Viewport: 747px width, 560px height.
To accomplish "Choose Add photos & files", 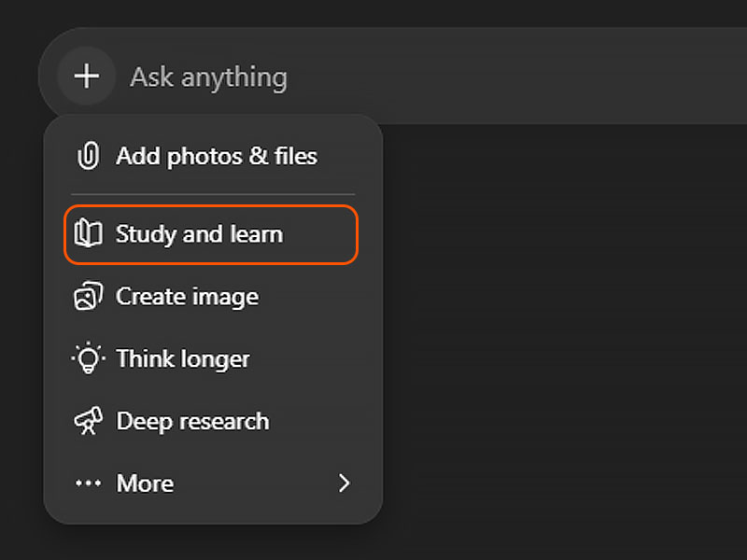I will coord(216,156).
